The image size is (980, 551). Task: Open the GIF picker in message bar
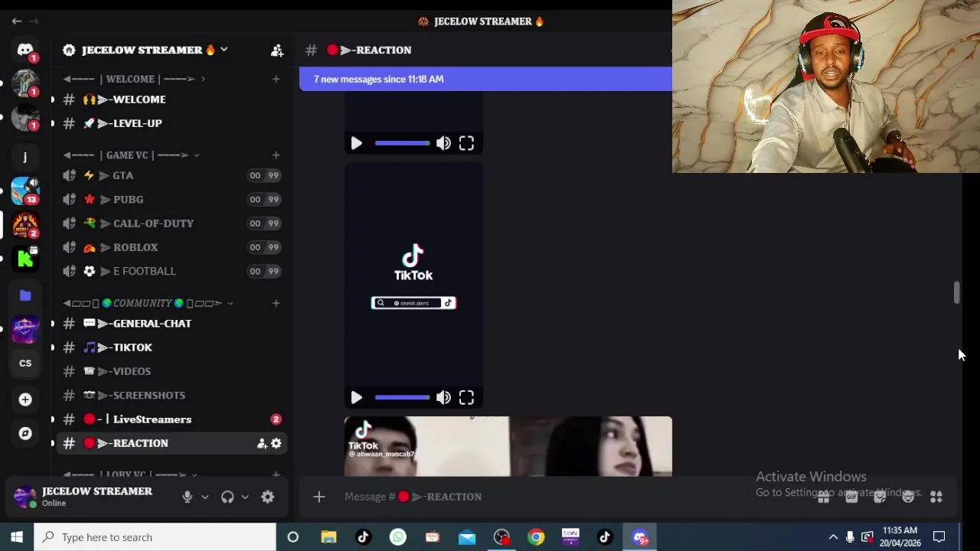tap(851, 497)
